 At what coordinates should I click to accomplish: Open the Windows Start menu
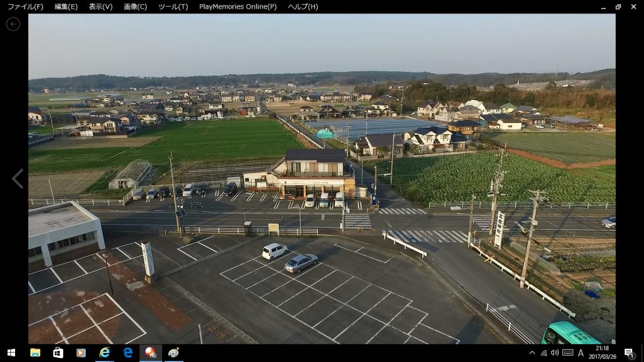pos(11,353)
